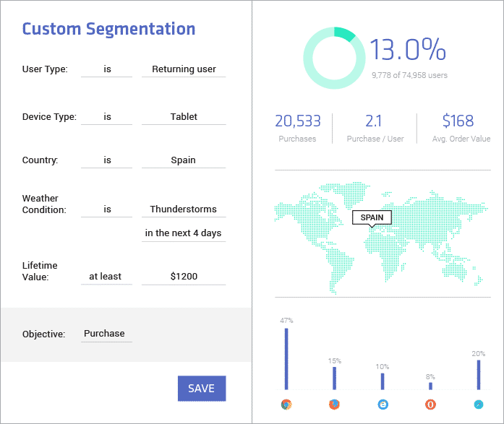The width and height of the screenshot is (504, 424).
Task: Open the Purchase objective dropdown
Action: point(105,334)
